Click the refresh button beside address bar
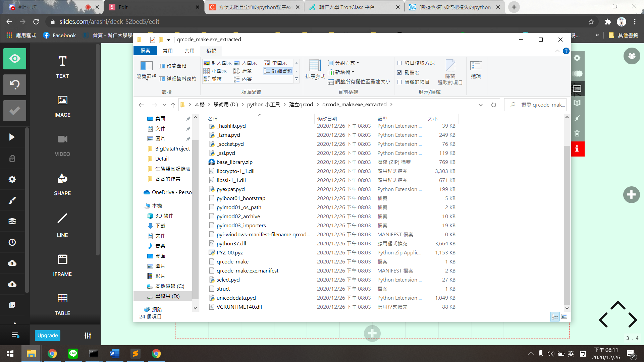Viewport: 644px width, 362px height. click(x=494, y=105)
